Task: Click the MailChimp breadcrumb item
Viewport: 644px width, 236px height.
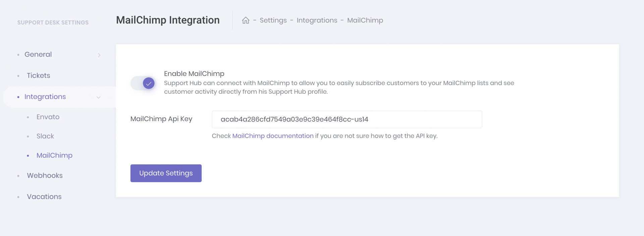Action: 365,20
